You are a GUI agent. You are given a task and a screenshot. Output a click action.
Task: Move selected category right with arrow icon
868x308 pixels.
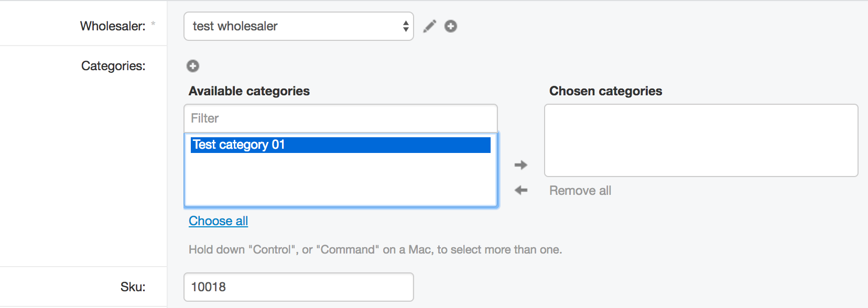click(x=520, y=165)
